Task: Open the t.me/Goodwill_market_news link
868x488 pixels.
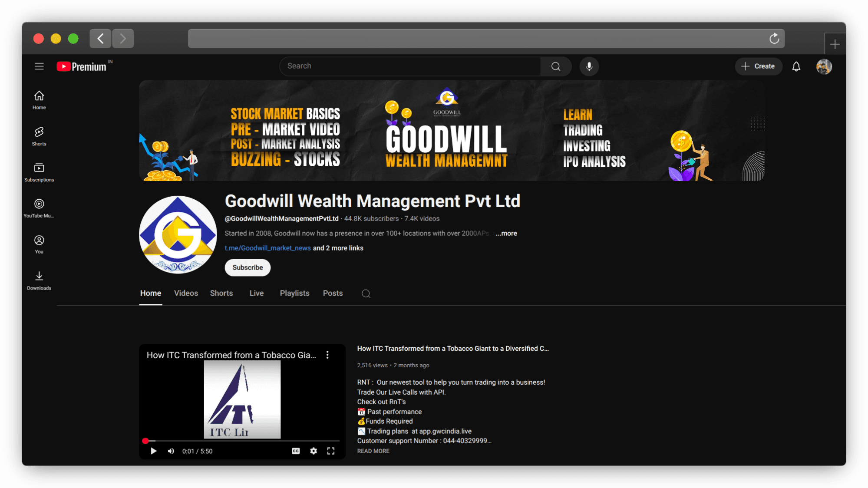Action: [267, 248]
